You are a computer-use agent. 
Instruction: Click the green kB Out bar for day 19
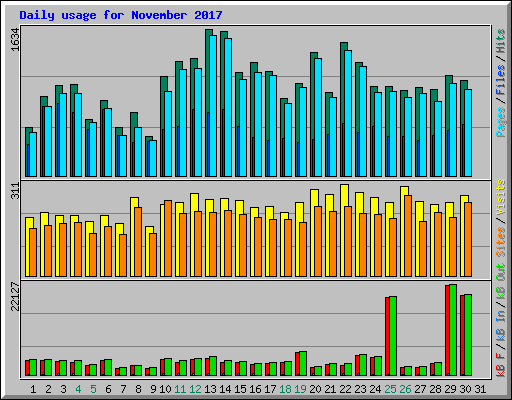(303, 363)
